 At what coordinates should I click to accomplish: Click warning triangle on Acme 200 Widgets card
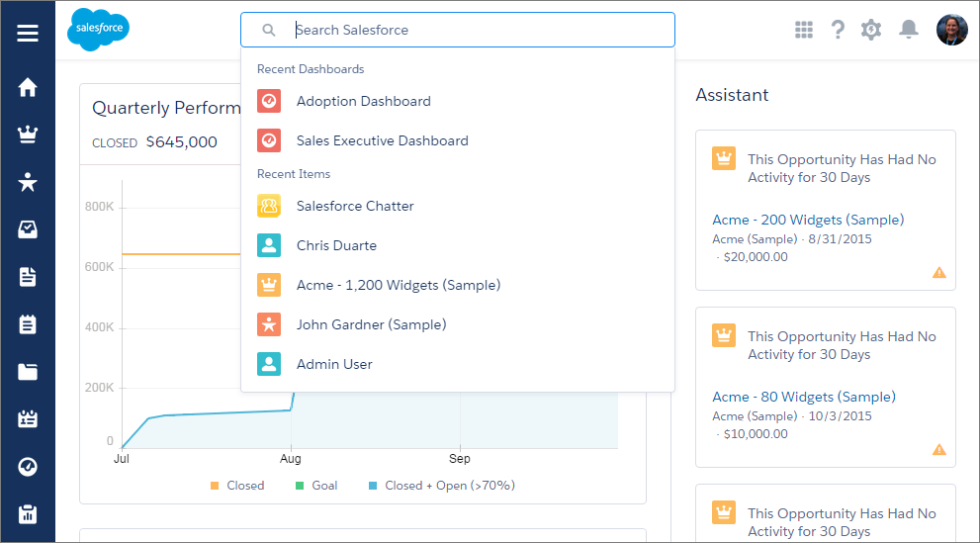[x=938, y=272]
